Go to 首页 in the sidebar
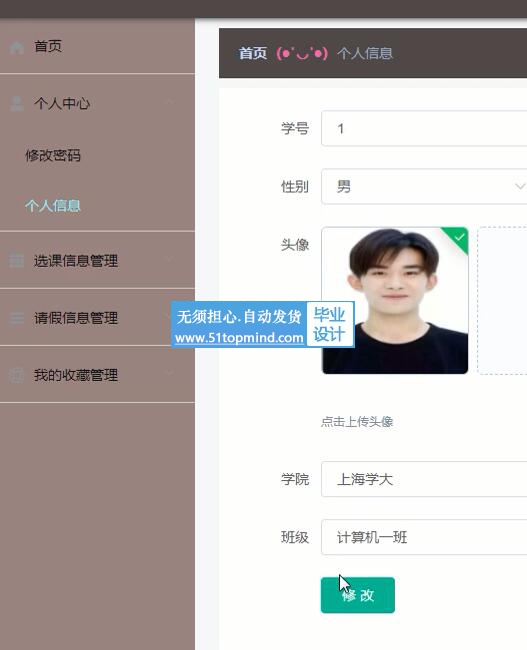This screenshot has height=650, width=527. coord(48,46)
